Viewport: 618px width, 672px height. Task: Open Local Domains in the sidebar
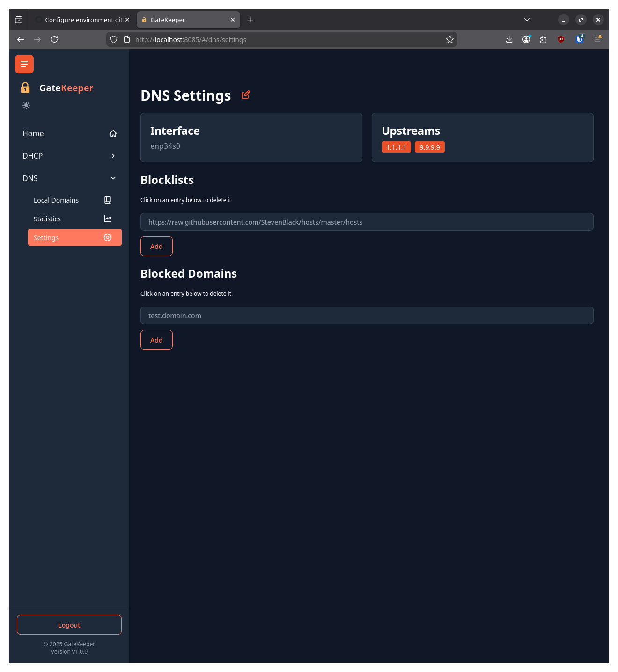pyautogui.click(x=72, y=200)
